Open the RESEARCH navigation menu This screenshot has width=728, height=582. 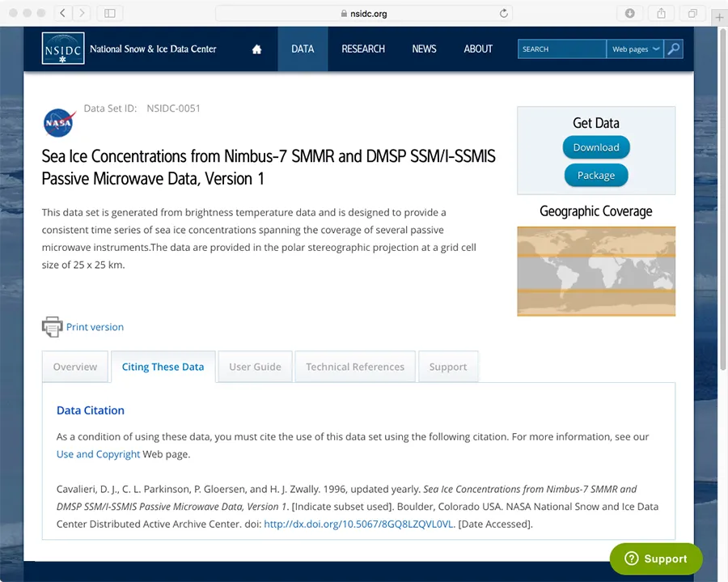point(363,49)
